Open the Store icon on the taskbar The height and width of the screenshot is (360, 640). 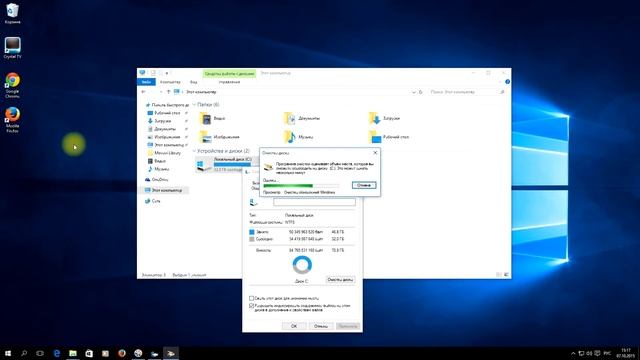[89, 353]
